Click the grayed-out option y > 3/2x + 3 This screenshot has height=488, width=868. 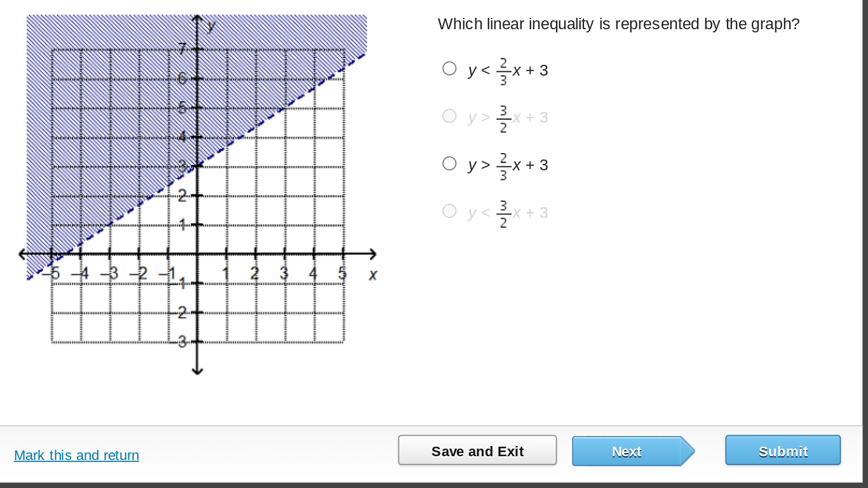click(x=506, y=116)
